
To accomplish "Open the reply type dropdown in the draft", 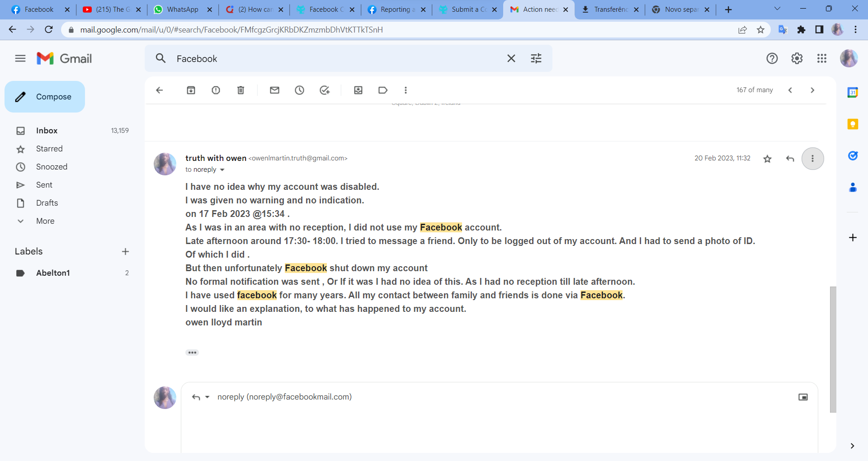I will (208, 397).
